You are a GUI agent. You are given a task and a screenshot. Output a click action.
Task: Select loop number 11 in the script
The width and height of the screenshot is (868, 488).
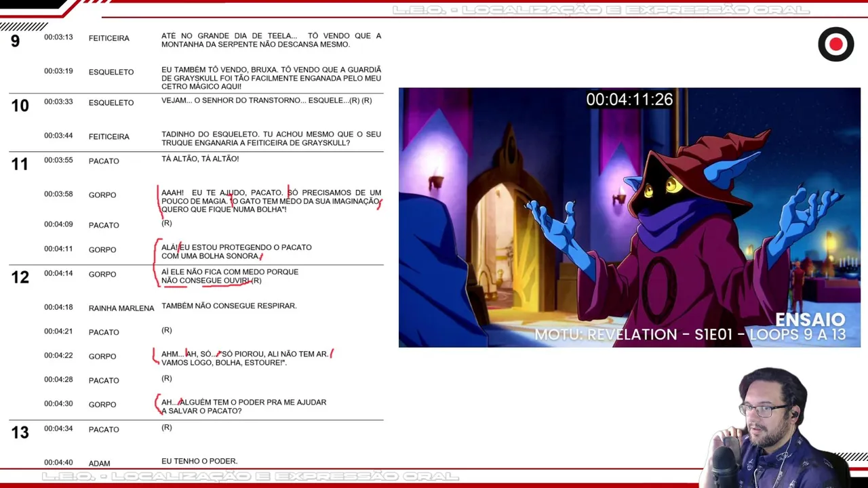pyautogui.click(x=20, y=163)
